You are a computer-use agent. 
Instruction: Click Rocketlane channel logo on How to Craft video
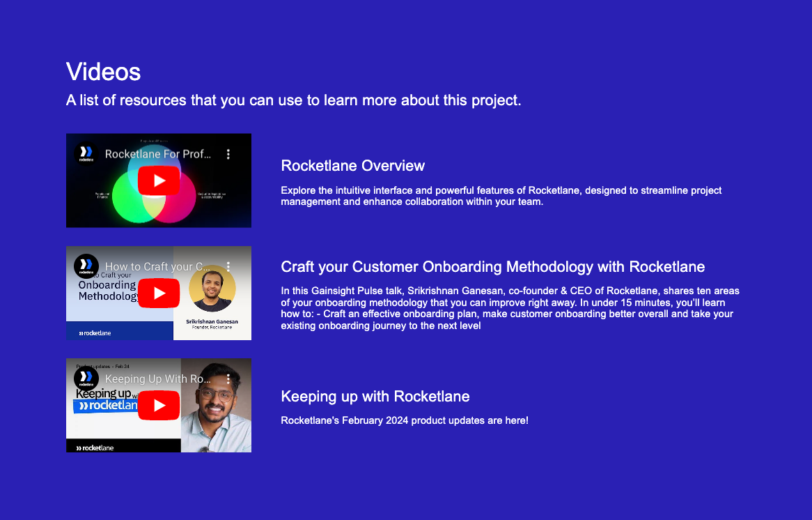(x=86, y=266)
